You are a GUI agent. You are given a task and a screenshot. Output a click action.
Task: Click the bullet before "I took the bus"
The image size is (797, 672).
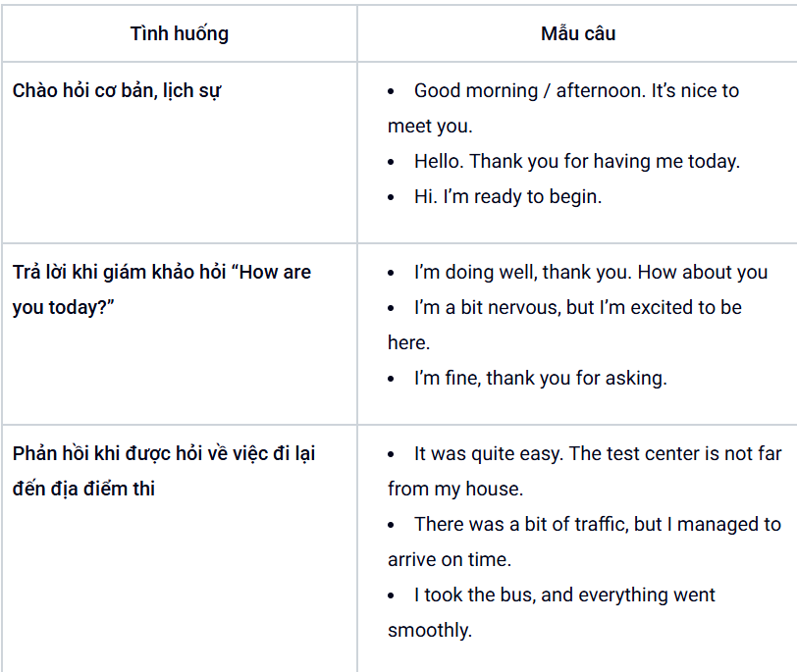click(392, 594)
